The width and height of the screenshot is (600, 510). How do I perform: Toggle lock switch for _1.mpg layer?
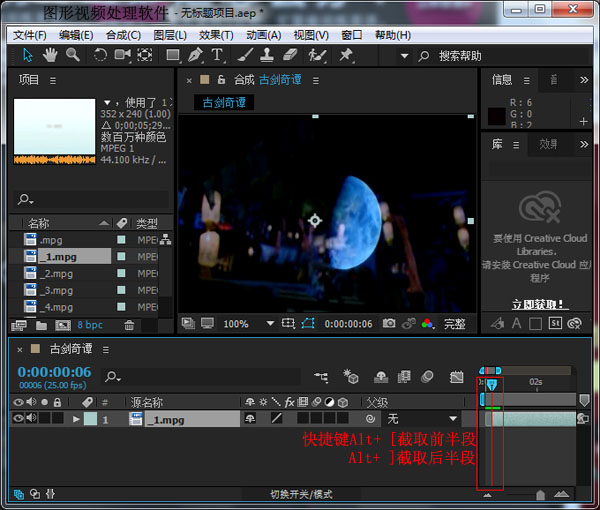57,418
